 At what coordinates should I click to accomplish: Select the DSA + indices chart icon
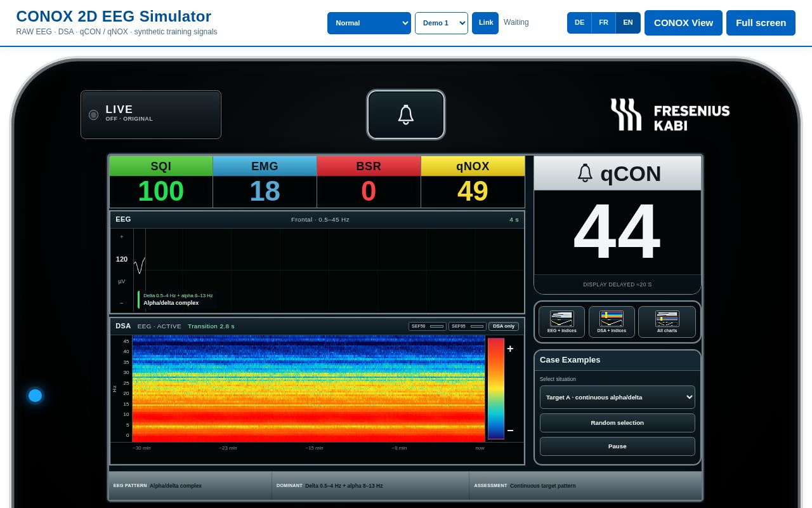[612, 322]
